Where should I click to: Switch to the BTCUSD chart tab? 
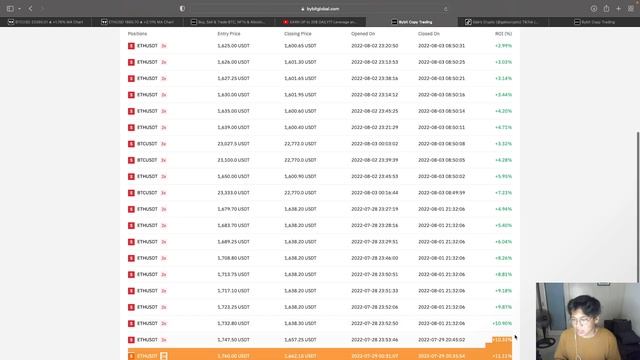point(46,22)
